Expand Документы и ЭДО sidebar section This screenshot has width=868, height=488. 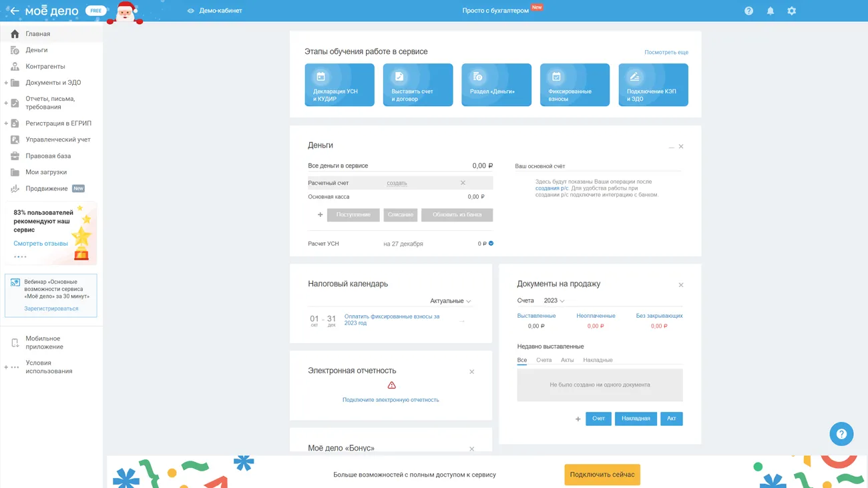pyautogui.click(x=7, y=83)
